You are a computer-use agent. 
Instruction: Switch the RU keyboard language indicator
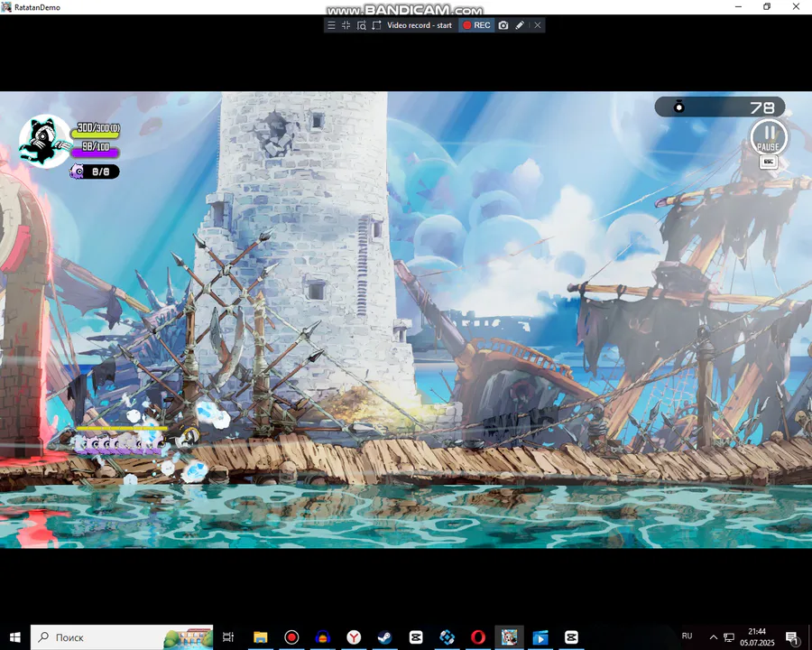point(687,636)
